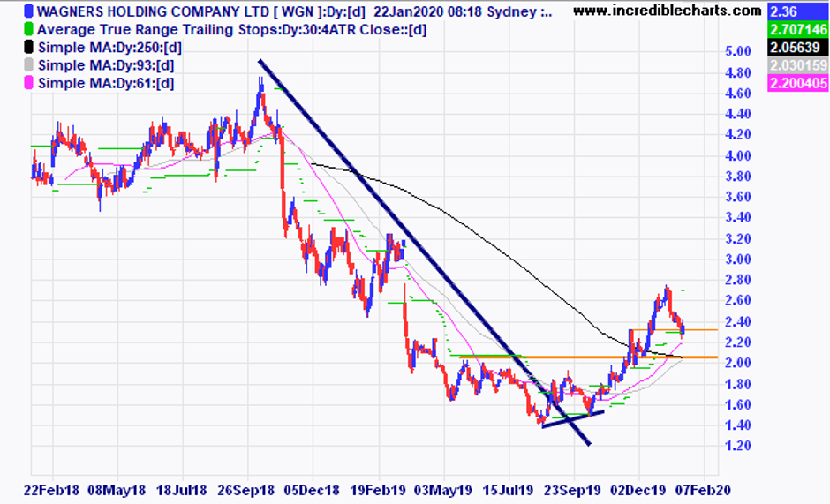Click the grey 2.030159 value box
The height and width of the screenshot is (504, 830).
coord(797,65)
